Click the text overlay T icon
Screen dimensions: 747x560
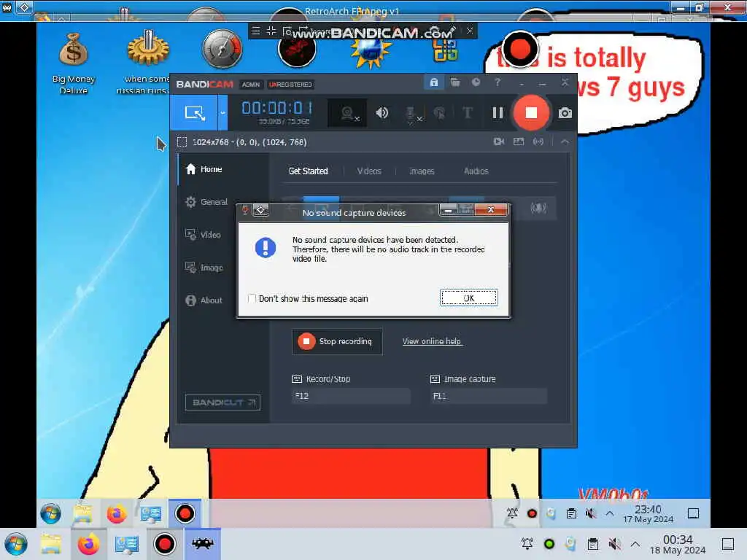(x=468, y=113)
